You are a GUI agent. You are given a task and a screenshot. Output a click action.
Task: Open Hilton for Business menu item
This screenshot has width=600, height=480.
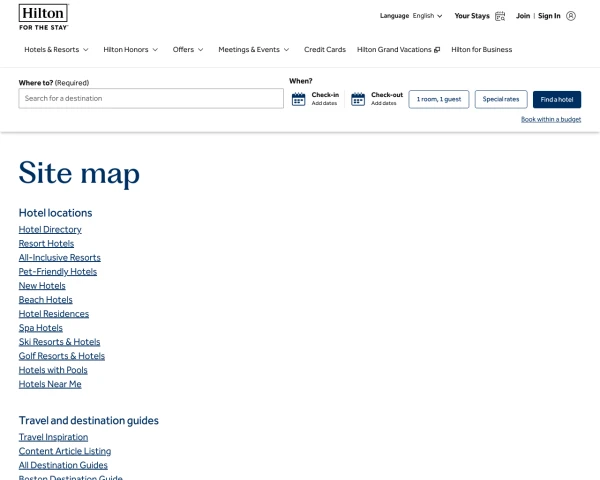click(x=481, y=49)
